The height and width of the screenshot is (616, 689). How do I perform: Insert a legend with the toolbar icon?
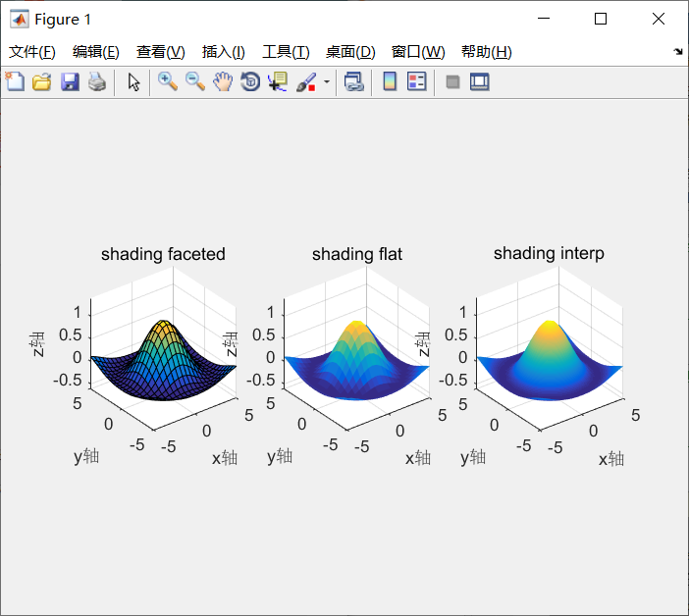(x=416, y=82)
